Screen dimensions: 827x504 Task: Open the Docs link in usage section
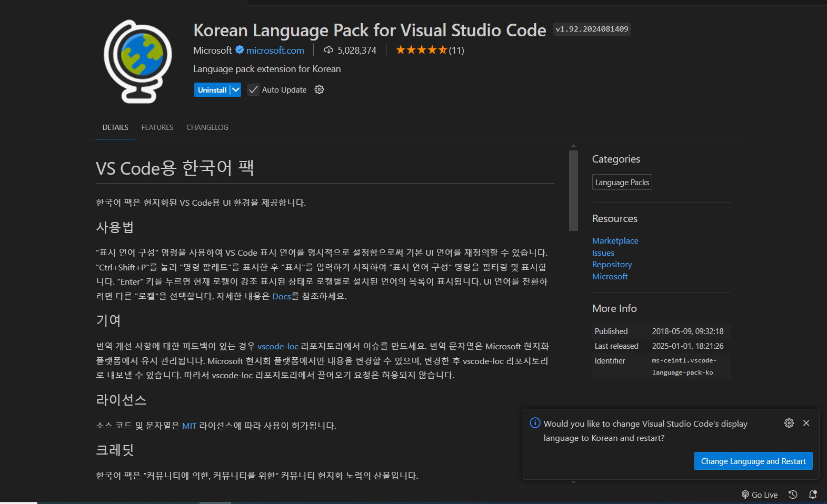pos(282,296)
